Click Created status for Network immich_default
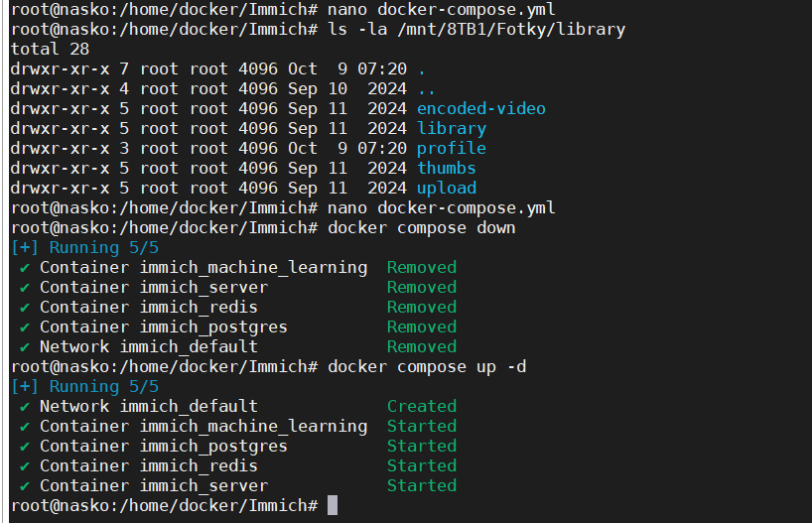 click(x=422, y=406)
